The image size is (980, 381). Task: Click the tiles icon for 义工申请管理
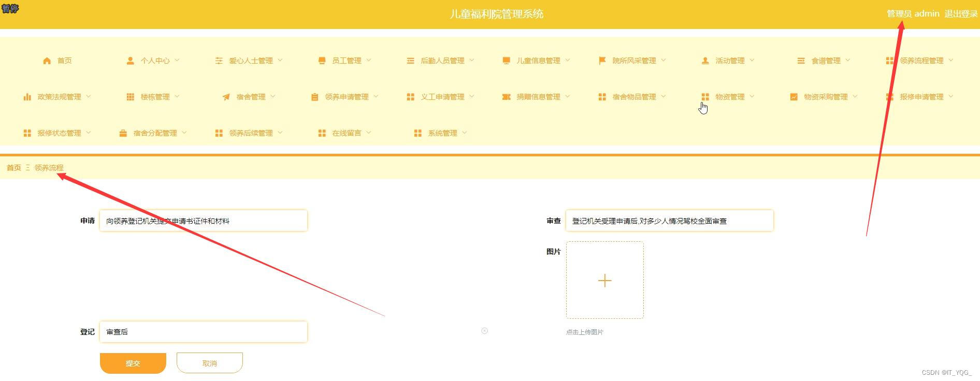point(411,97)
